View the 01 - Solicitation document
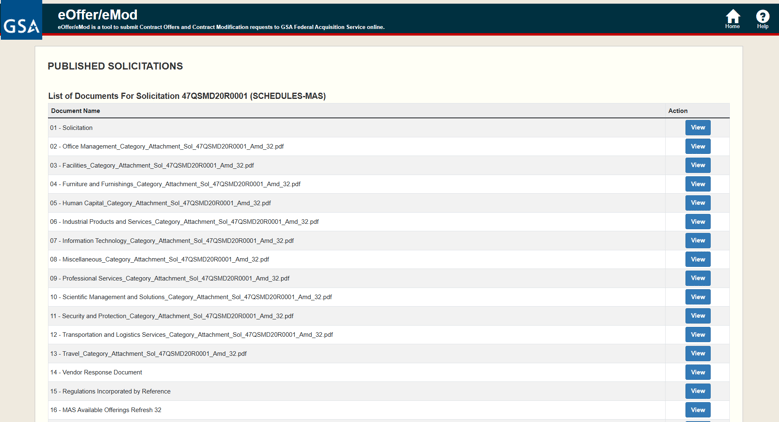 (x=698, y=128)
